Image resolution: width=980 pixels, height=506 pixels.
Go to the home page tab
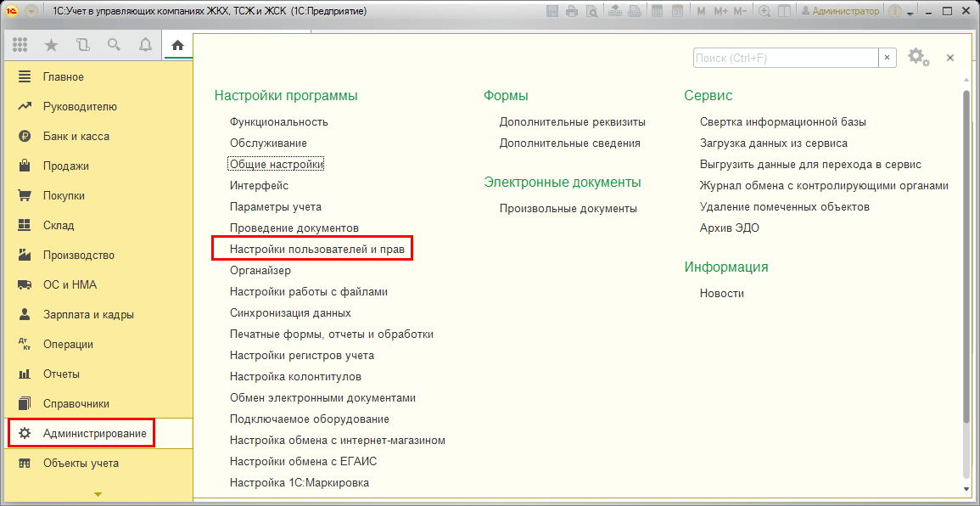178,45
